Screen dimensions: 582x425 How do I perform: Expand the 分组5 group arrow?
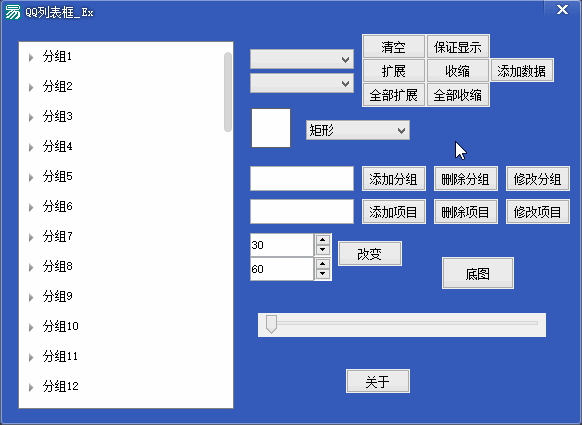click(31, 177)
